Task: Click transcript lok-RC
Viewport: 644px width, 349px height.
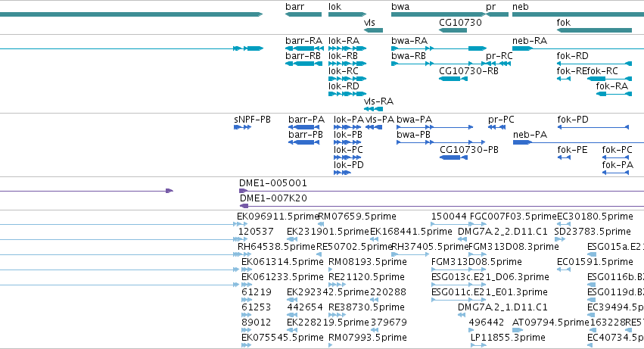Action: (347, 79)
